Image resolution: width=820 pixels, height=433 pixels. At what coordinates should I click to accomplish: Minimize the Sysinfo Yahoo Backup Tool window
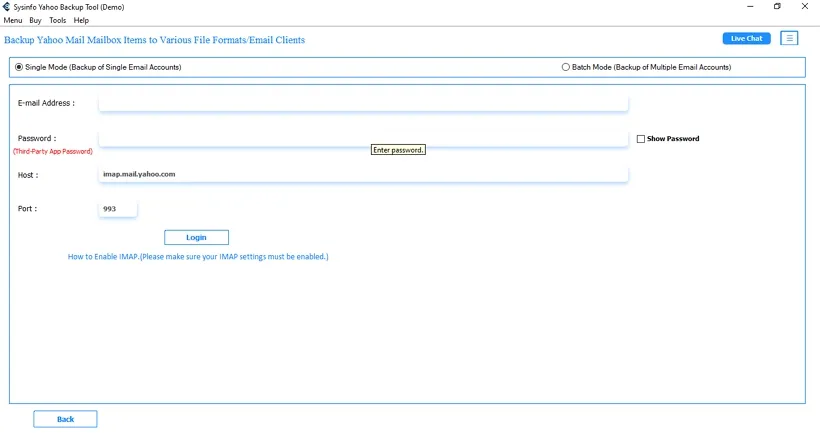click(x=750, y=6)
